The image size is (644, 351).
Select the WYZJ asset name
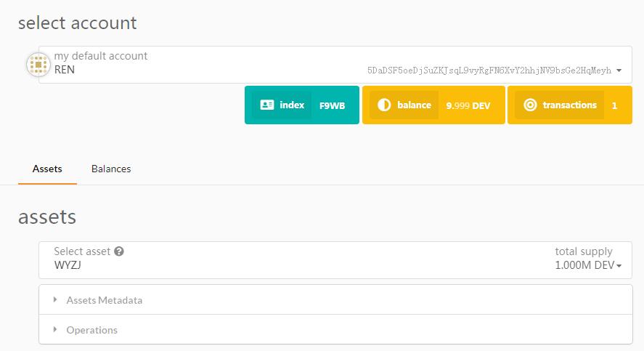click(68, 265)
